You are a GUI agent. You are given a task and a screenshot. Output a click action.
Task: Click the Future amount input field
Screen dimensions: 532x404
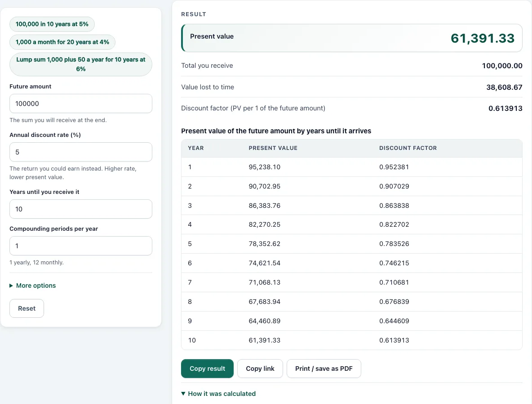click(81, 103)
